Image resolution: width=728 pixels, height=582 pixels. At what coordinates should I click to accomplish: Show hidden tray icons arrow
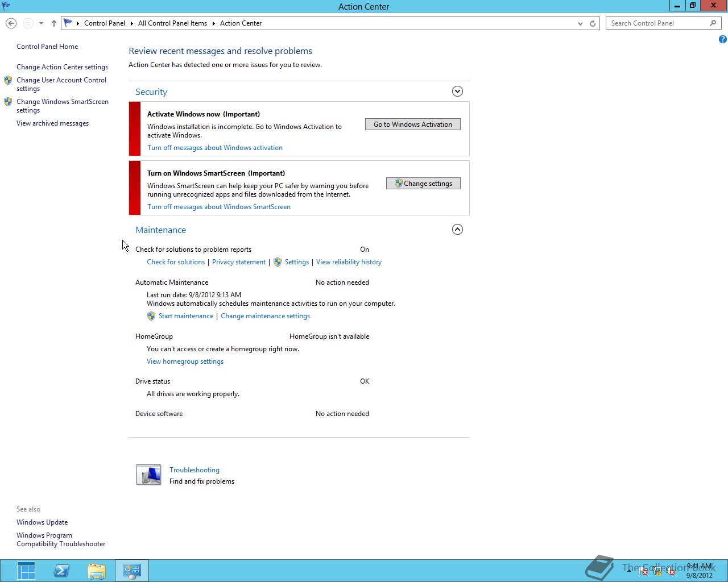tap(629, 571)
